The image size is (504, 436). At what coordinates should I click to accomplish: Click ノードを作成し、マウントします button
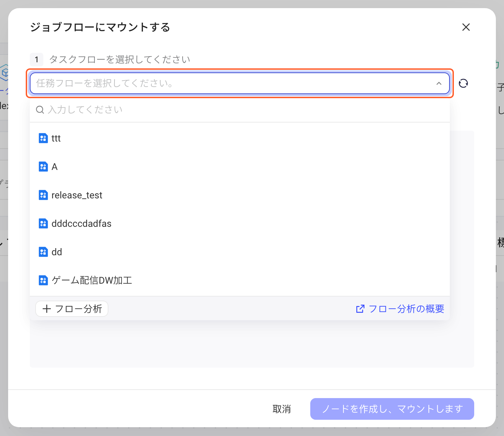[x=392, y=409]
